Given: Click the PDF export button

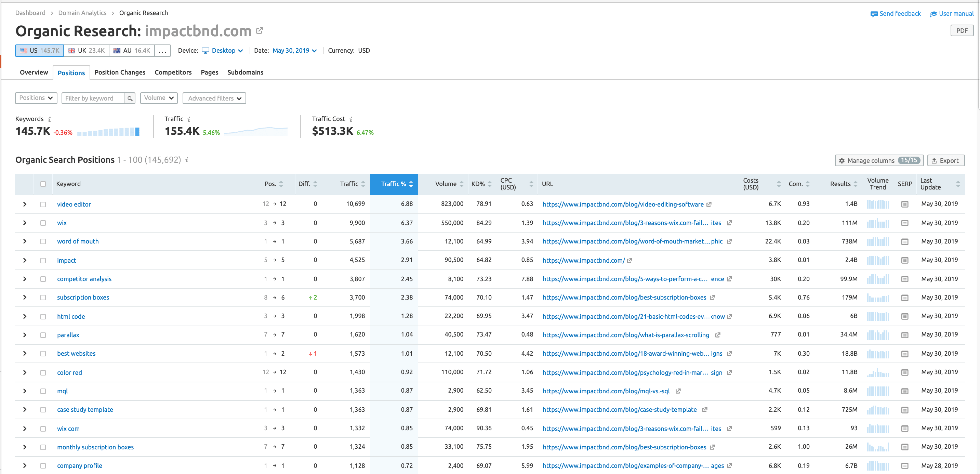Looking at the screenshot, I should pyautogui.click(x=962, y=30).
